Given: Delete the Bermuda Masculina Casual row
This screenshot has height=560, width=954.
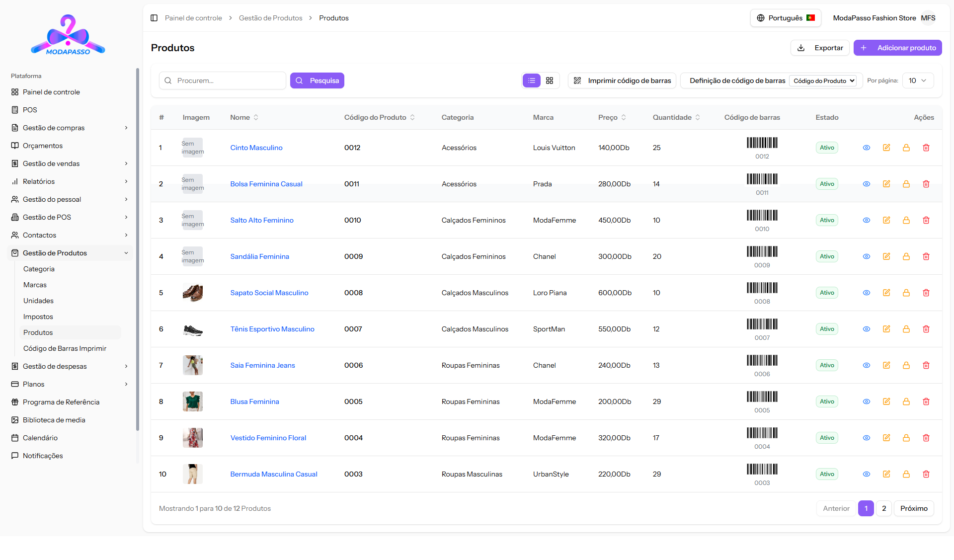Looking at the screenshot, I should point(926,474).
